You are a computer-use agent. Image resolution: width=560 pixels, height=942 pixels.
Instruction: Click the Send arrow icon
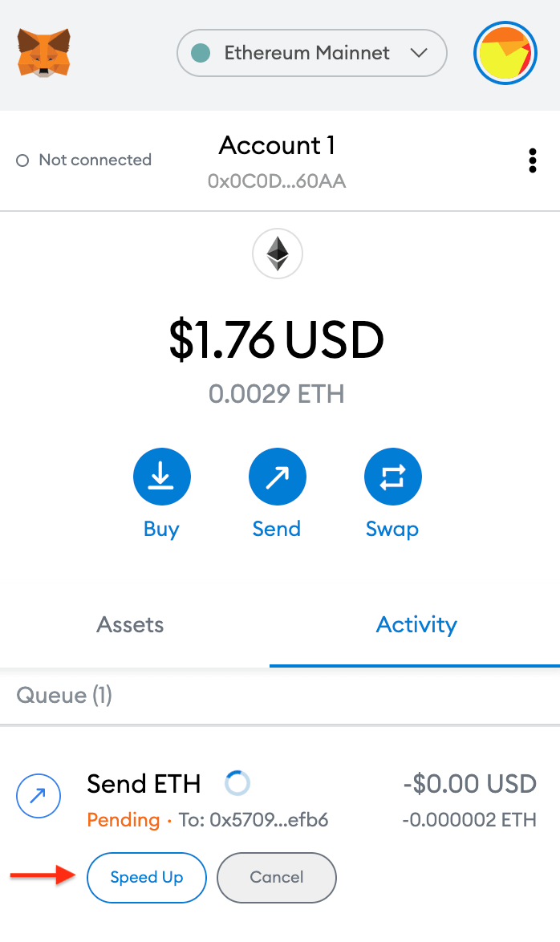[x=277, y=476]
